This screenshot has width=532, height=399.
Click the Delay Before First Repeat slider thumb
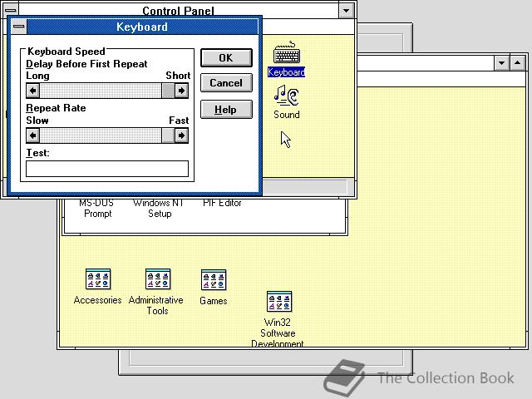point(168,91)
